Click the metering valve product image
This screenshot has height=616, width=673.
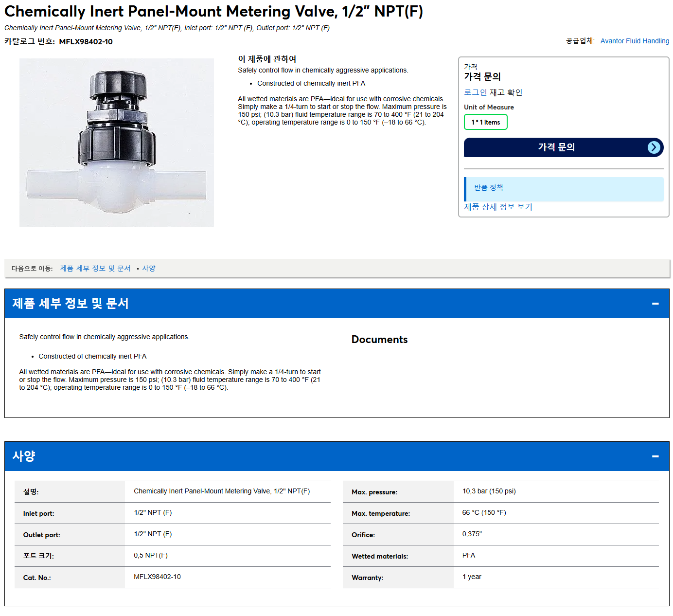117,143
